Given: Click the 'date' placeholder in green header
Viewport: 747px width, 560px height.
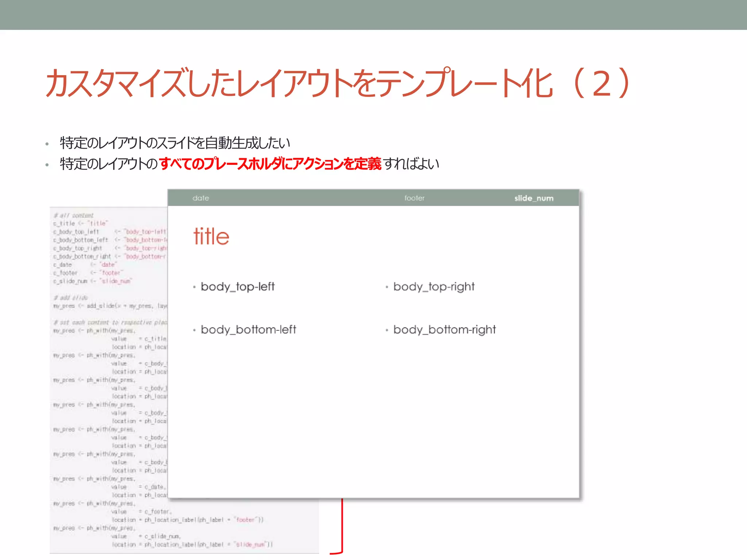Looking at the screenshot, I should click(x=201, y=198).
